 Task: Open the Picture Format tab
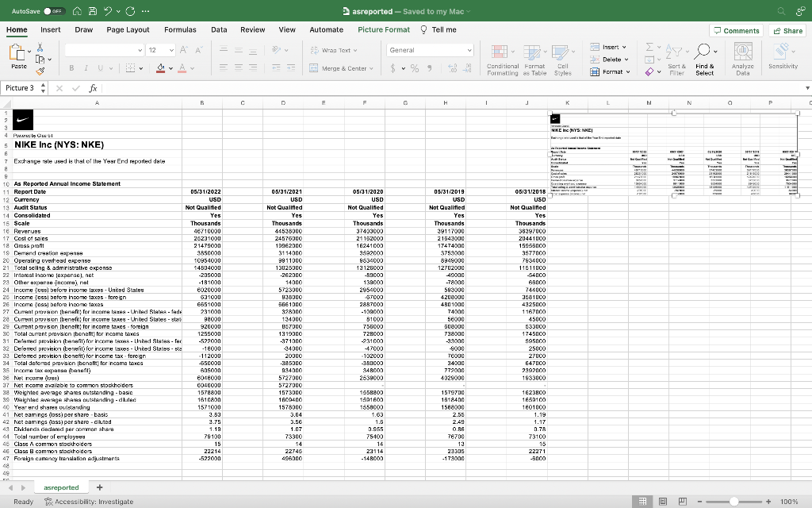(384, 29)
